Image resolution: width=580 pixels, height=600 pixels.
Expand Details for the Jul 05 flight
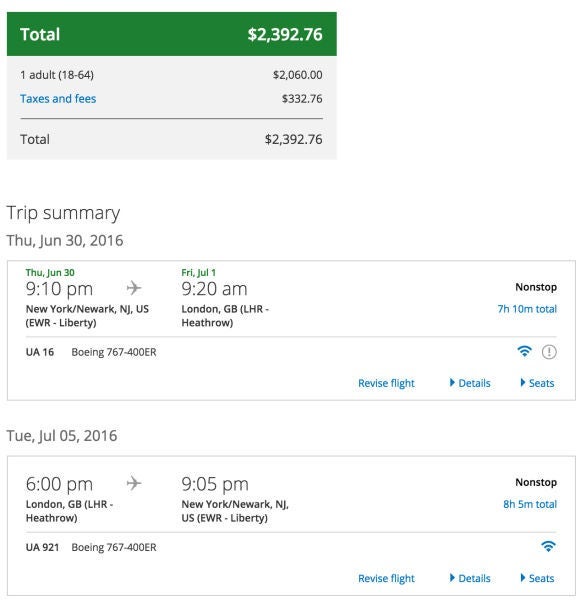(x=470, y=578)
